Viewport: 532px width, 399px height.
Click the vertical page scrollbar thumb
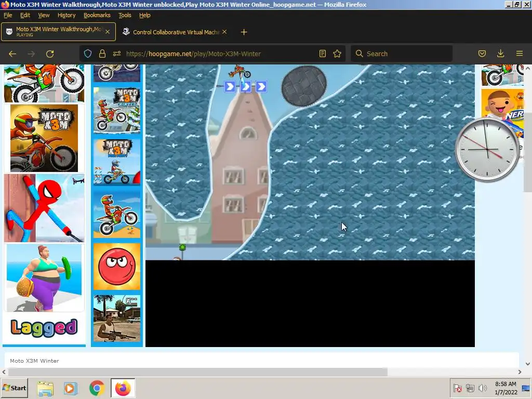[528, 152]
